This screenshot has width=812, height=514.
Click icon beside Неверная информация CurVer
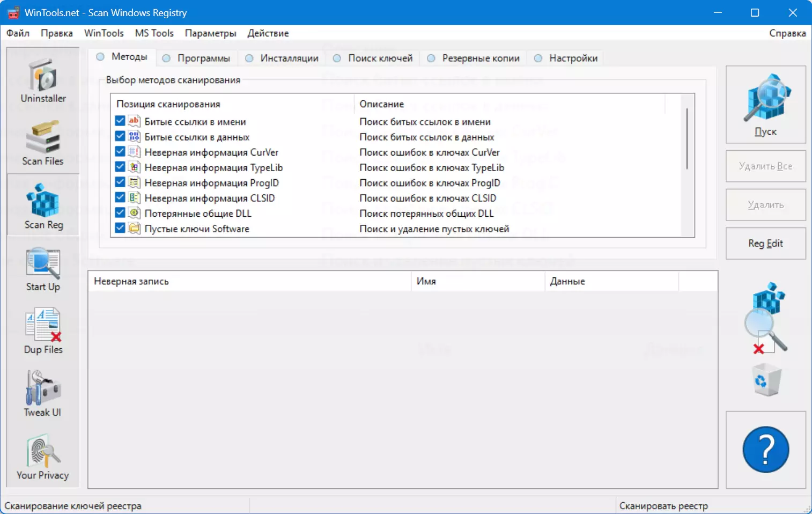[x=134, y=152]
